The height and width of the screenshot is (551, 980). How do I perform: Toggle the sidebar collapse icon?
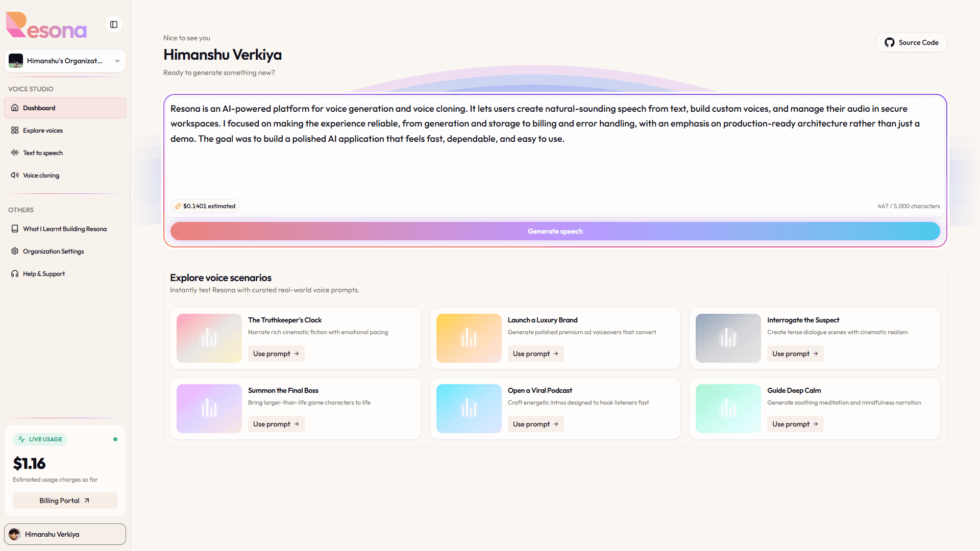(x=114, y=24)
